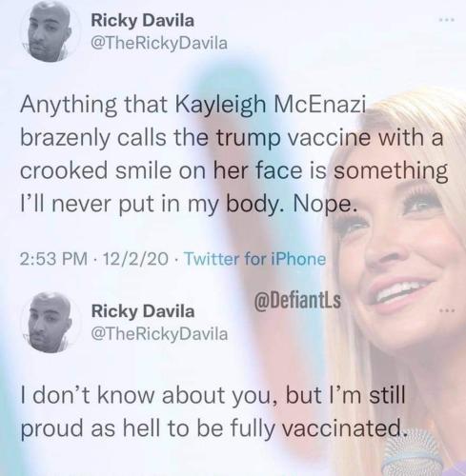Click the @TheRickyDavila handle in the top tweet

[159, 43]
